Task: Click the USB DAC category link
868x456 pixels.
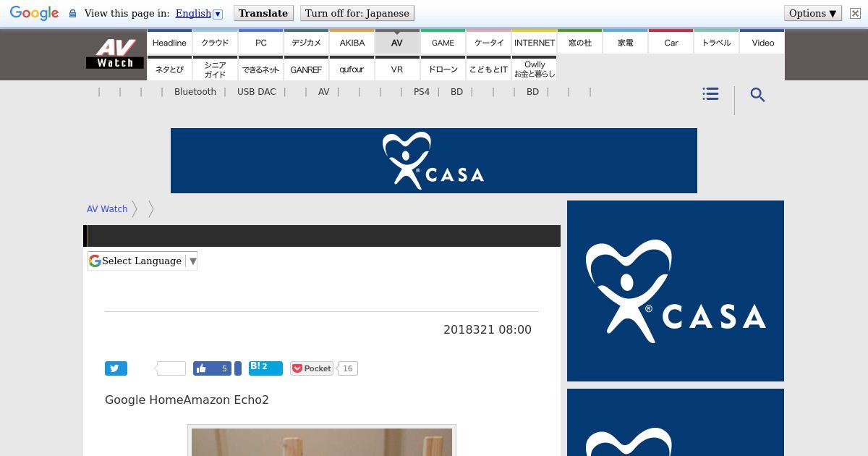Action: [x=256, y=92]
